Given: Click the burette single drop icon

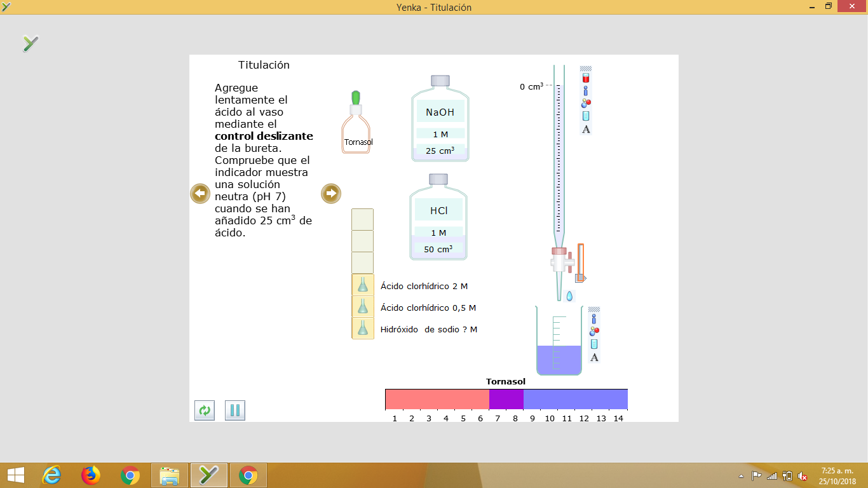Looking at the screenshot, I should 570,296.
